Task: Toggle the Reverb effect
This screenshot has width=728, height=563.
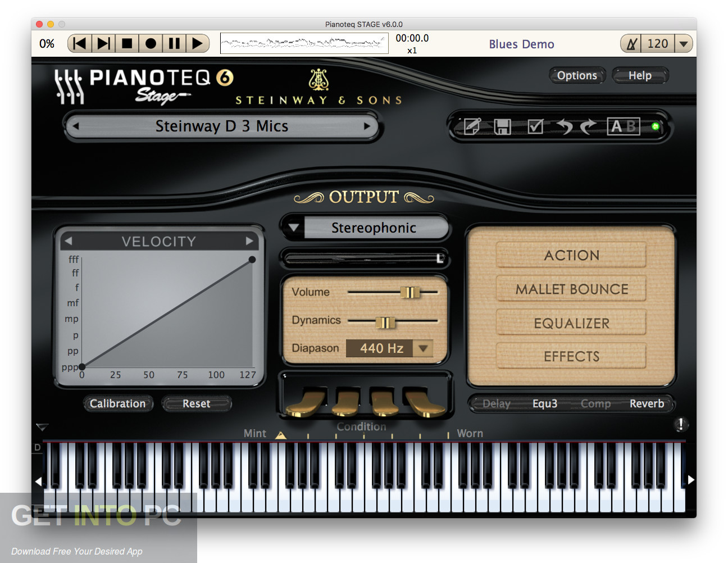Action: tap(647, 403)
